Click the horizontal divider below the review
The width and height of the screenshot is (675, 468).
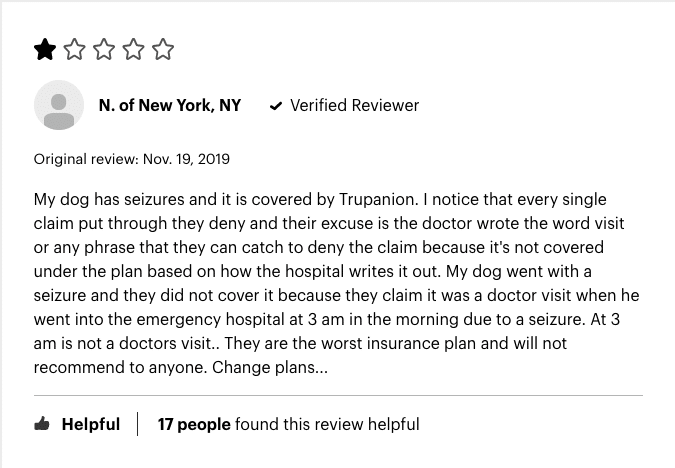[x=338, y=395]
